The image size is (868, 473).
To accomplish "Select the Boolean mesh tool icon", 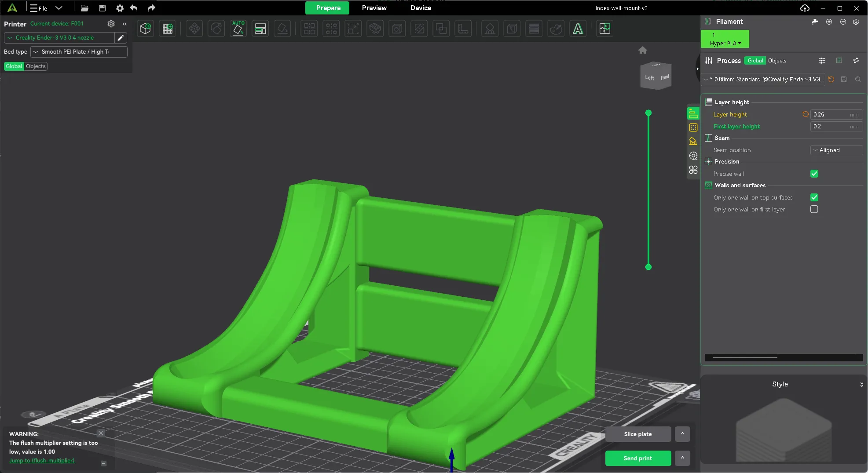I will [441, 29].
